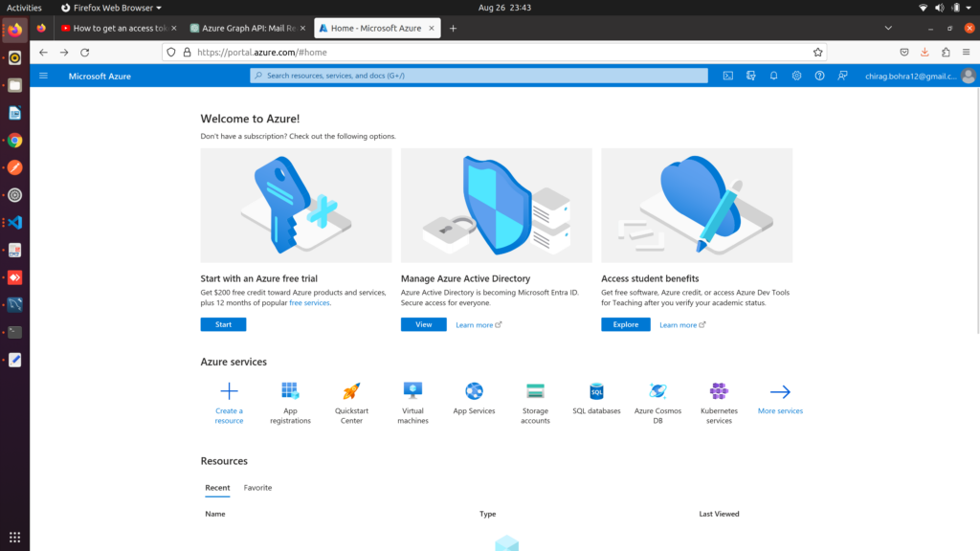
Task: Open Virtual machines service
Action: click(x=412, y=403)
